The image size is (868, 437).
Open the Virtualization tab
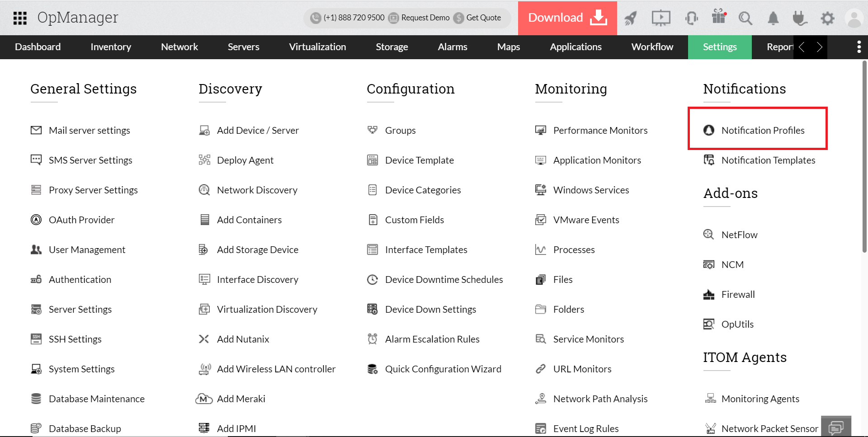pyautogui.click(x=317, y=47)
